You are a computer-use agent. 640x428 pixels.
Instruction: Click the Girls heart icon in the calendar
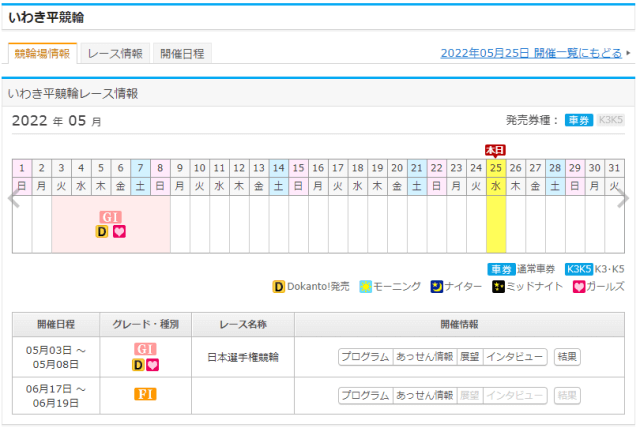point(119,231)
